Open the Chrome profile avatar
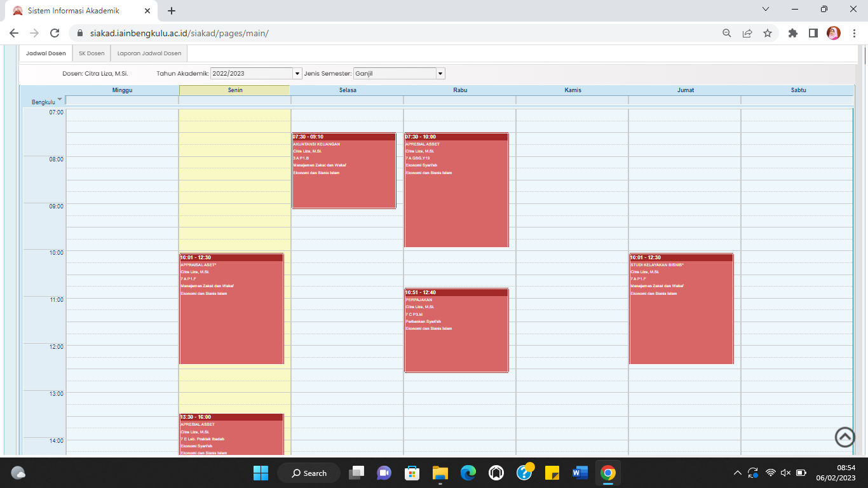The height and width of the screenshot is (488, 868). point(833,33)
